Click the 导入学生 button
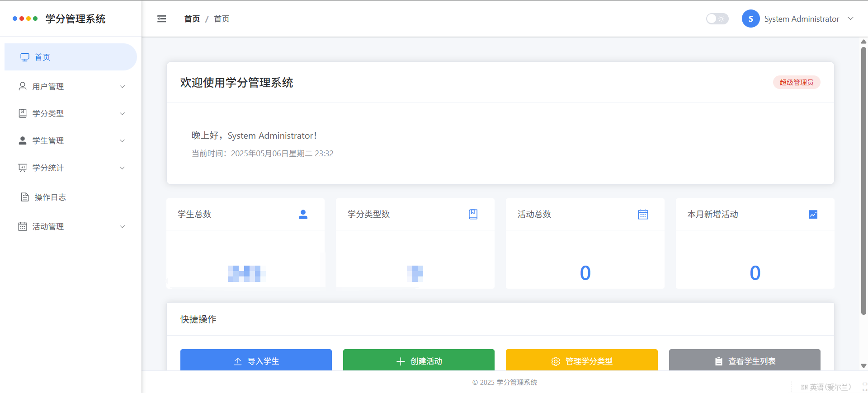Viewport: 868px width, 393px height. tap(256, 360)
